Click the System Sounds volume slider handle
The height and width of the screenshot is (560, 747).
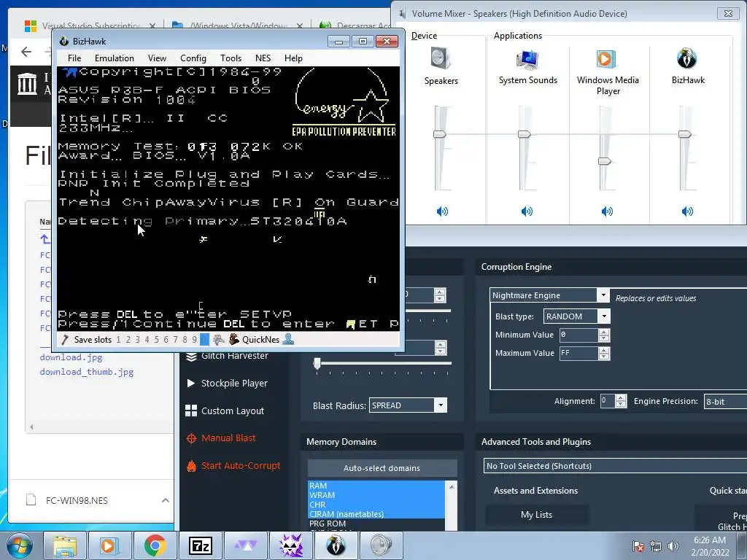(524, 134)
